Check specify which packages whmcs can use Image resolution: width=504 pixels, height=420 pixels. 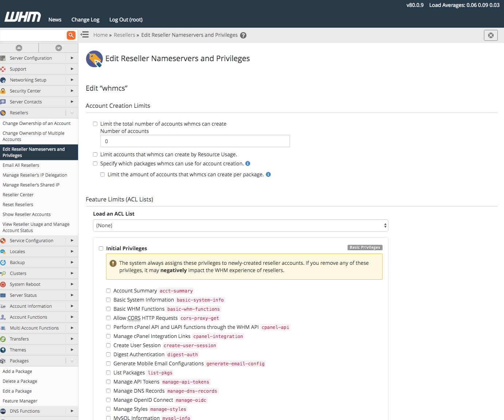95,164
